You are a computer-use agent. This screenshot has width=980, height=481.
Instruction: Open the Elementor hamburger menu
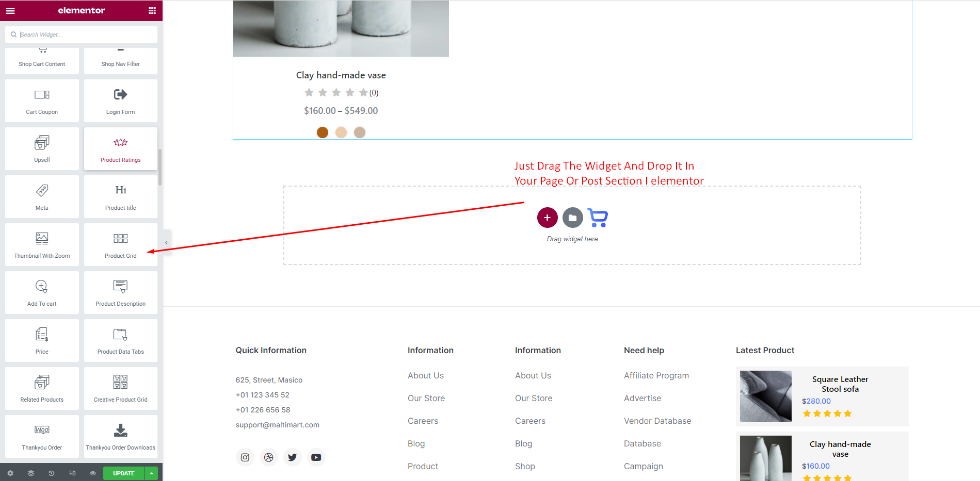pyautogui.click(x=10, y=10)
